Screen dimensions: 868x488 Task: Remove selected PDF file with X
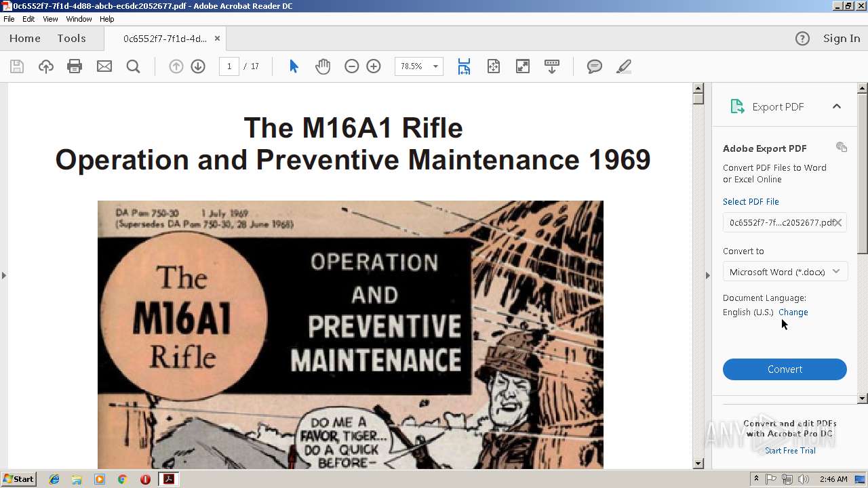pos(838,222)
